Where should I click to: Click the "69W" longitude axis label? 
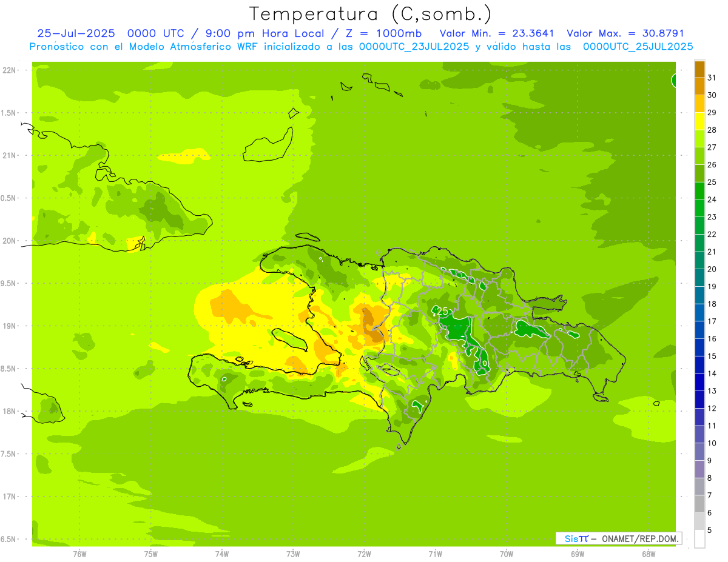point(578,554)
